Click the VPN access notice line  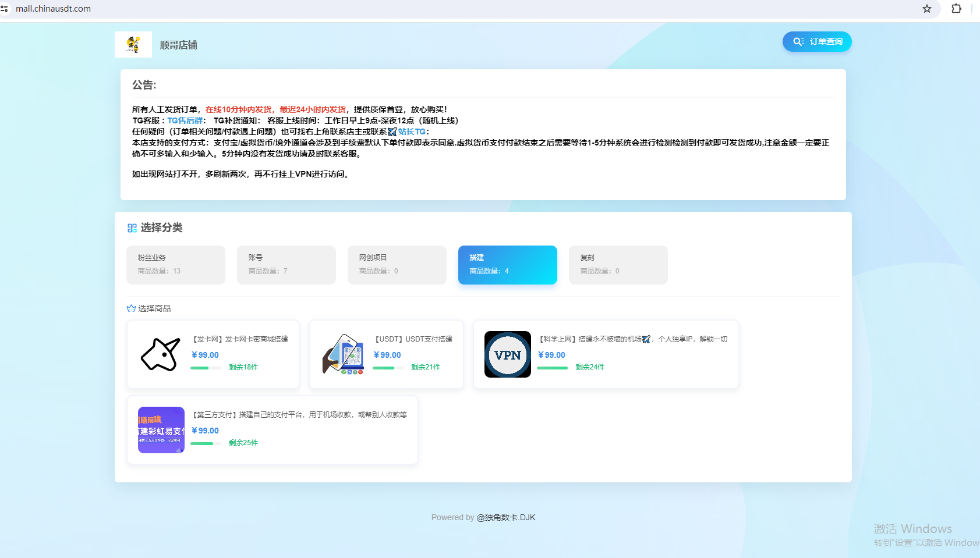click(242, 174)
